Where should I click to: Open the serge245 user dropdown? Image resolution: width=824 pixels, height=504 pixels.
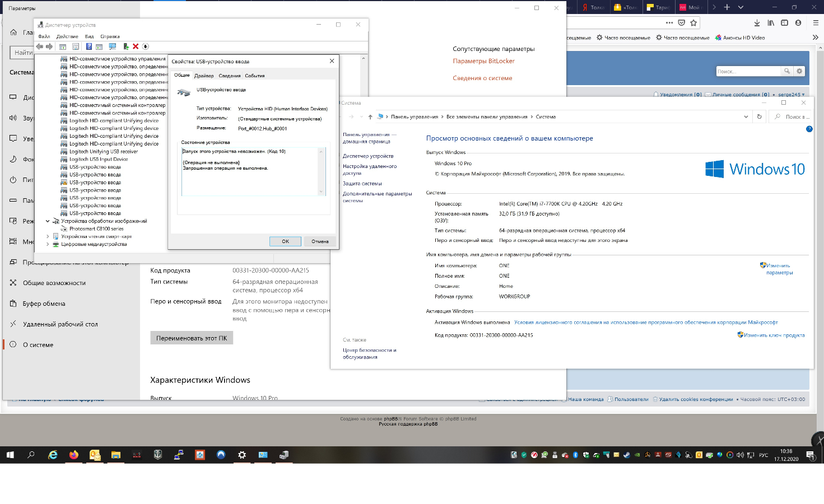point(791,95)
